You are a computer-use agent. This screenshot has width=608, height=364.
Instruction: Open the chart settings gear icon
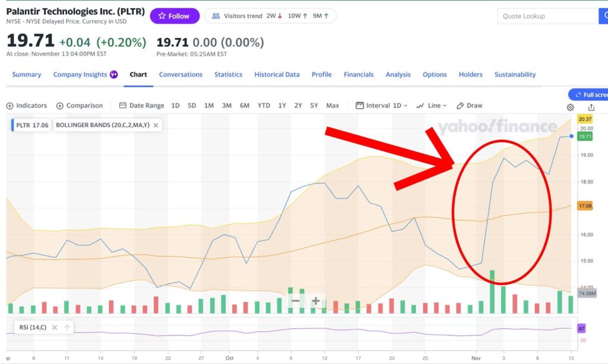(570, 107)
